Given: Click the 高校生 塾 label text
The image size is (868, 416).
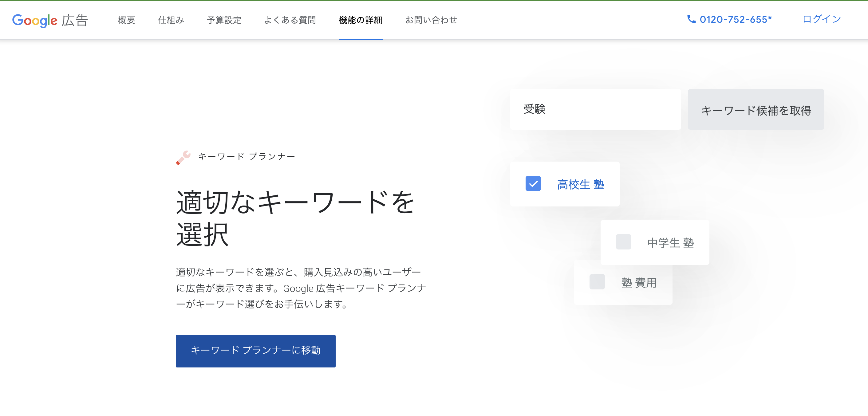Looking at the screenshot, I should 581,184.
